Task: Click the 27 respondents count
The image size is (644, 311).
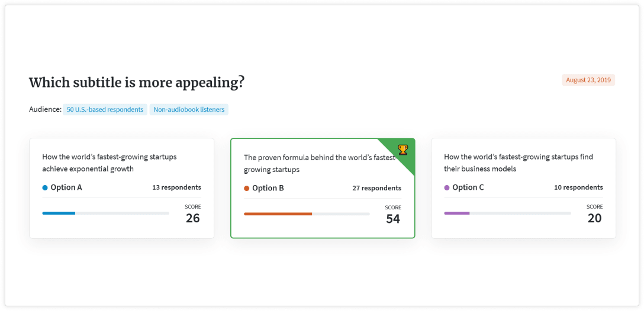Action: click(x=376, y=188)
